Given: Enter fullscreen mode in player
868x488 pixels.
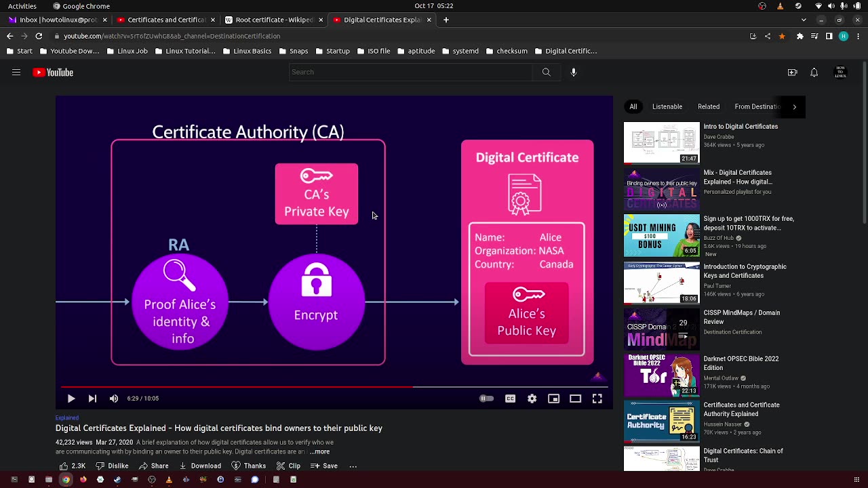Looking at the screenshot, I should [597, 399].
